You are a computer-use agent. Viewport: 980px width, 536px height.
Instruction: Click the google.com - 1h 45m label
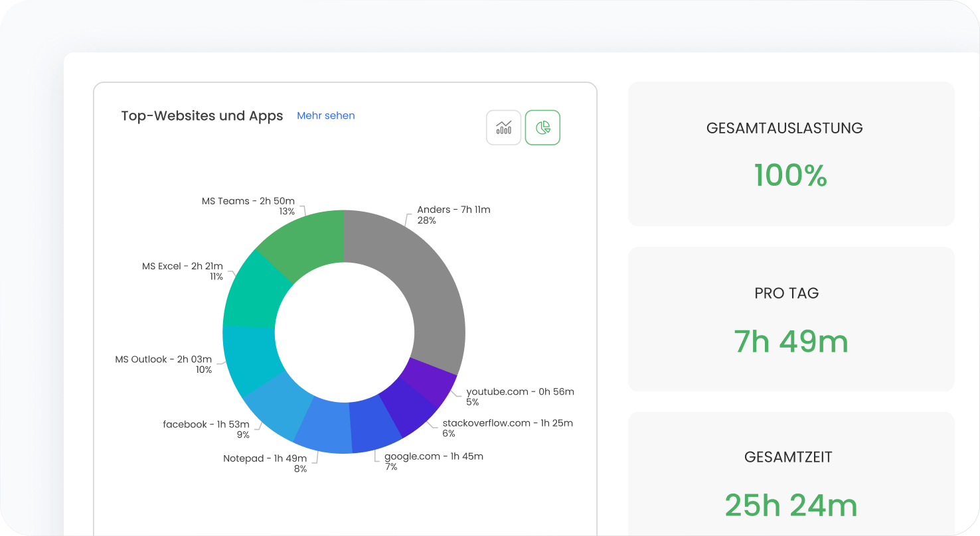(x=434, y=456)
